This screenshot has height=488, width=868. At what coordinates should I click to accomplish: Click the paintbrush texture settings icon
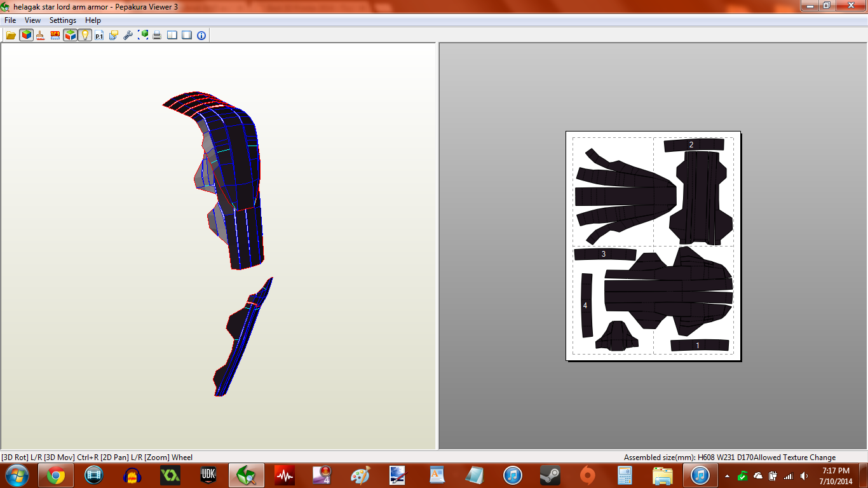(x=40, y=36)
